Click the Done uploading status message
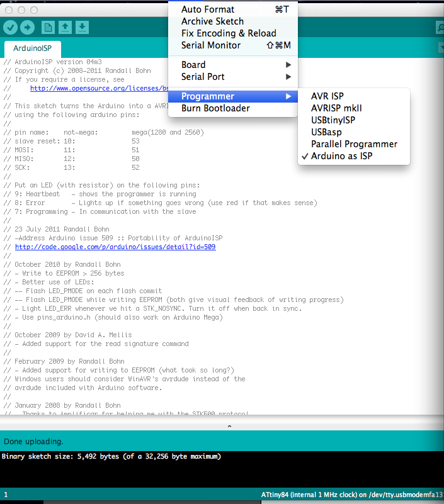Viewport: 444px width, 504px height. pyautogui.click(x=33, y=442)
